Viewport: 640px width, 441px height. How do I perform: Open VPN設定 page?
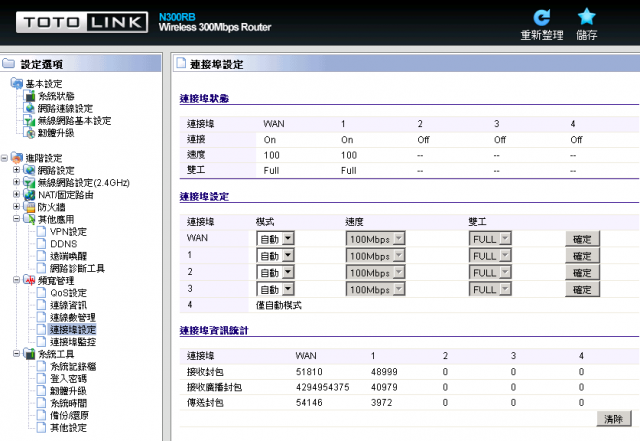click(x=68, y=232)
